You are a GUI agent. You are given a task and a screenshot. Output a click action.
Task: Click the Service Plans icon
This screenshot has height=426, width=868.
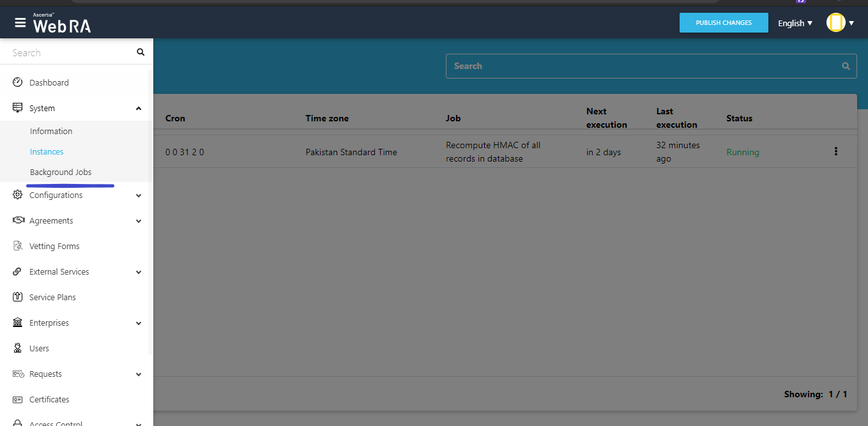click(18, 297)
